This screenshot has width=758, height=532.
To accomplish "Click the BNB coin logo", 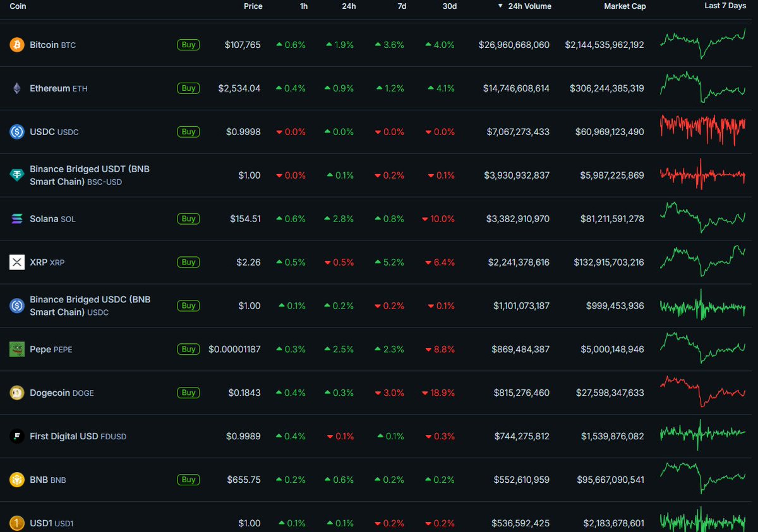I will click(17, 480).
